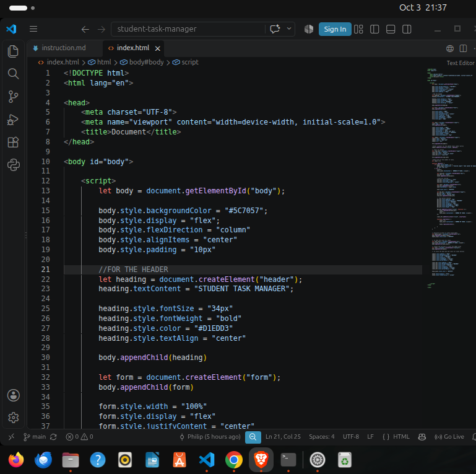The width and height of the screenshot is (476, 474).
Task: Go back with the left arrow
Action: coord(85,29)
